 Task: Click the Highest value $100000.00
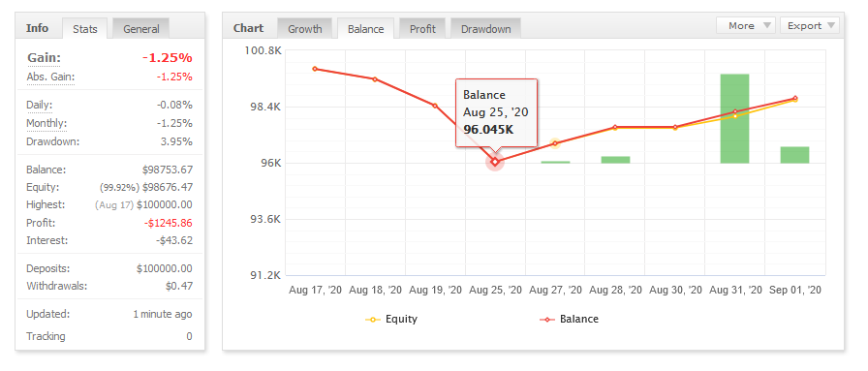(165, 205)
